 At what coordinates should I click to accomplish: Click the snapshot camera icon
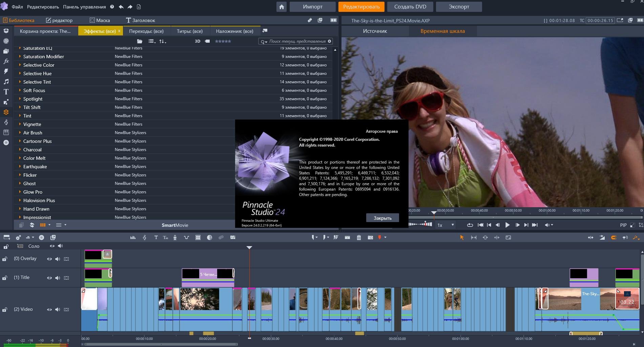(370, 238)
